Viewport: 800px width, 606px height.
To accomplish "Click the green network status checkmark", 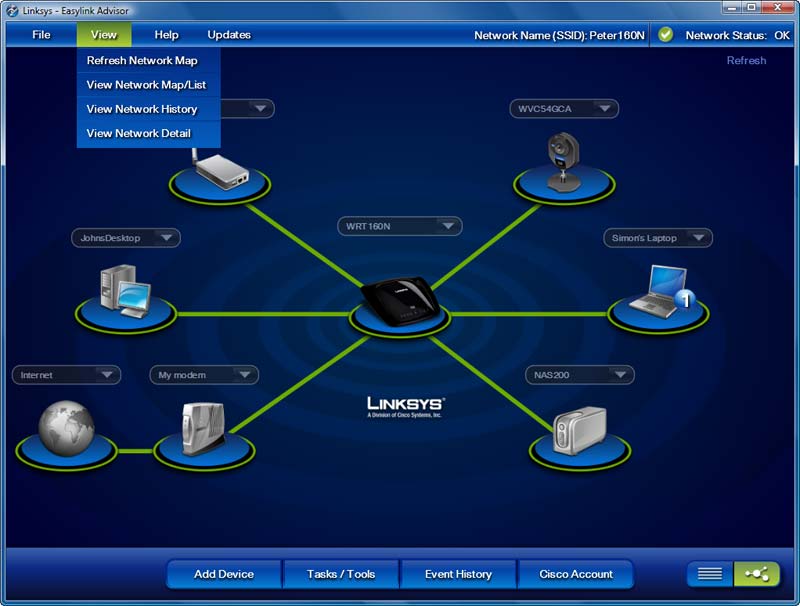I will click(x=665, y=35).
